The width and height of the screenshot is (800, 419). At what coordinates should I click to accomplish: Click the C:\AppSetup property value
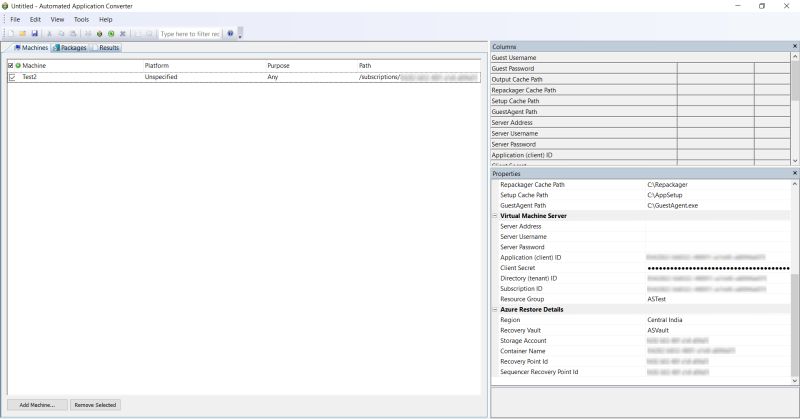tap(665, 195)
